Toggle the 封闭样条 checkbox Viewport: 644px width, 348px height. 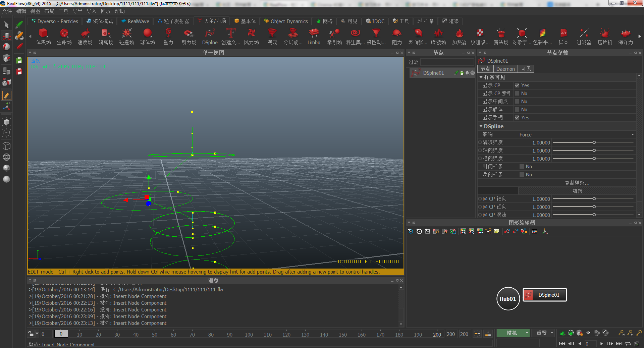click(x=522, y=167)
